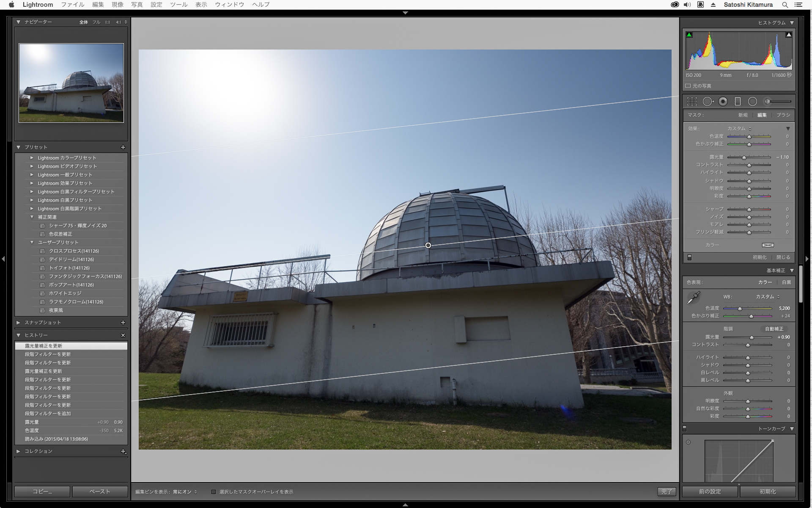Click the add preset plus icon
Screen dimensions: 812x508
123,147
